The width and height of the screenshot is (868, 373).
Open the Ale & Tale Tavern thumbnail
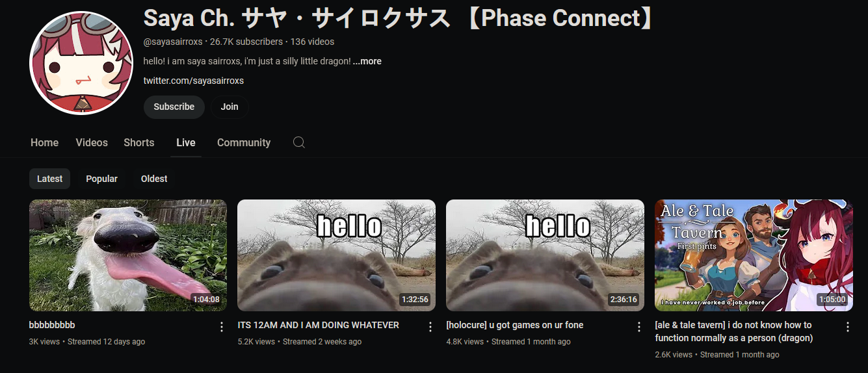coord(754,255)
